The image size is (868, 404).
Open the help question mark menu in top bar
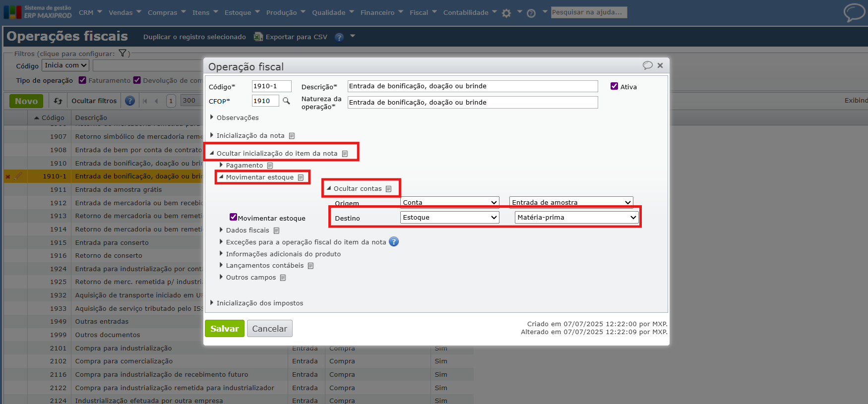pyautogui.click(x=531, y=13)
